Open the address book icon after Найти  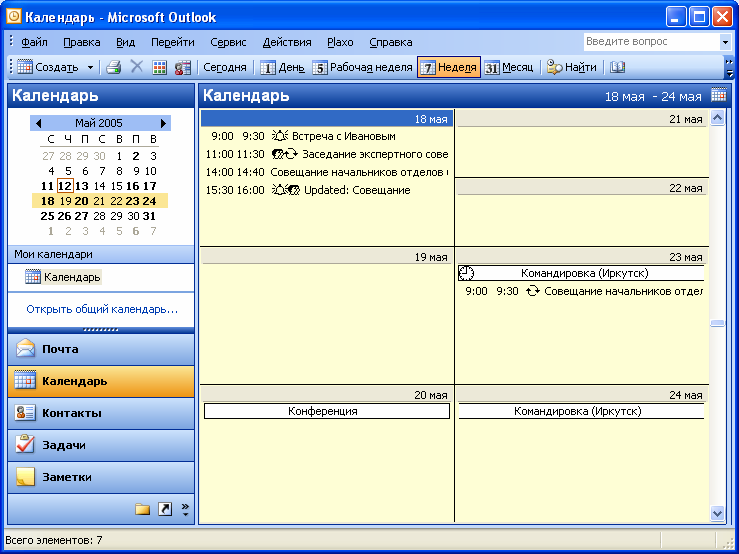(x=617, y=67)
